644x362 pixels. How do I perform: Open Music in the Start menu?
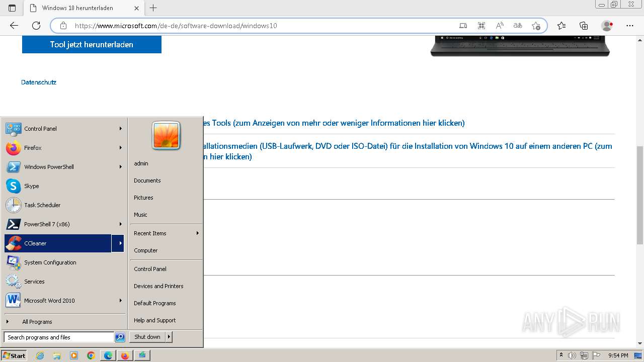166,215
